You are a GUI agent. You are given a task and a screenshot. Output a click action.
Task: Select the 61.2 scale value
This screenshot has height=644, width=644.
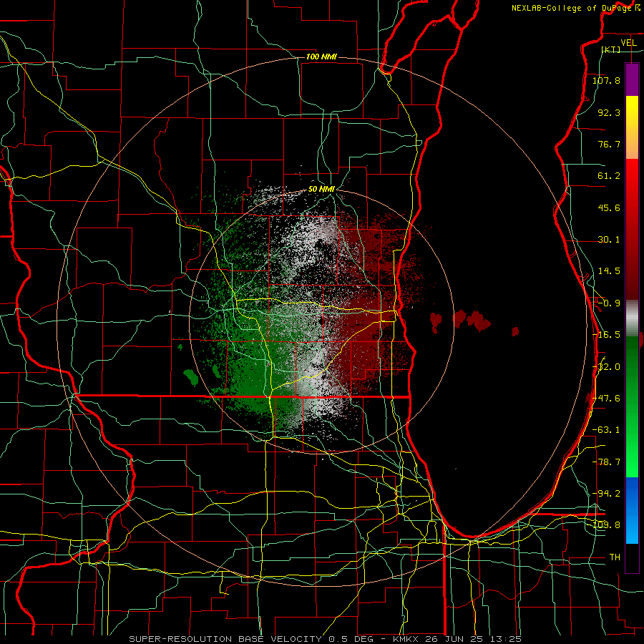(609, 176)
